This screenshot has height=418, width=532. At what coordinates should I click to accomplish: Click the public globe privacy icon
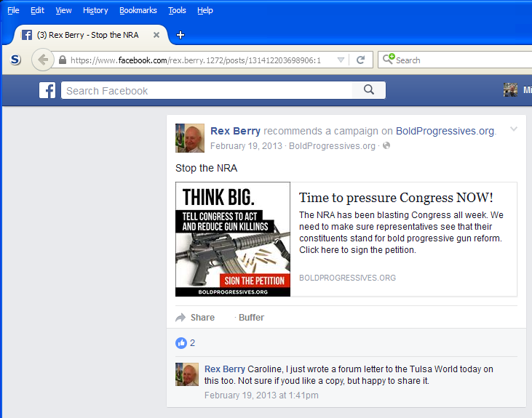point(386,145)
